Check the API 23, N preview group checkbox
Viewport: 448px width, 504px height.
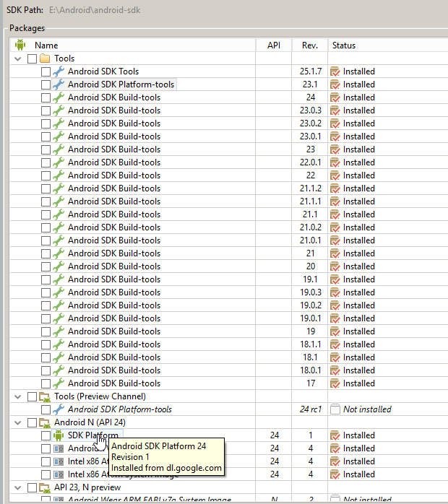[33, 487]
